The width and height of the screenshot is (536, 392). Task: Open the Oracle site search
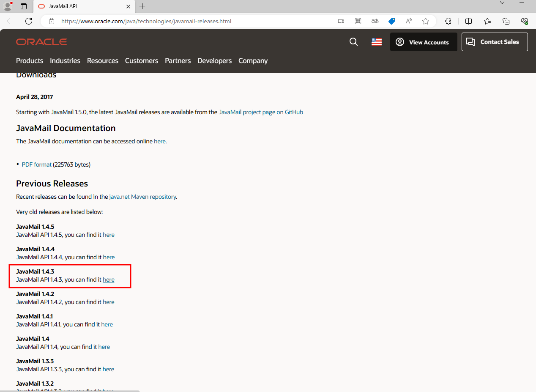click(354, 42)
